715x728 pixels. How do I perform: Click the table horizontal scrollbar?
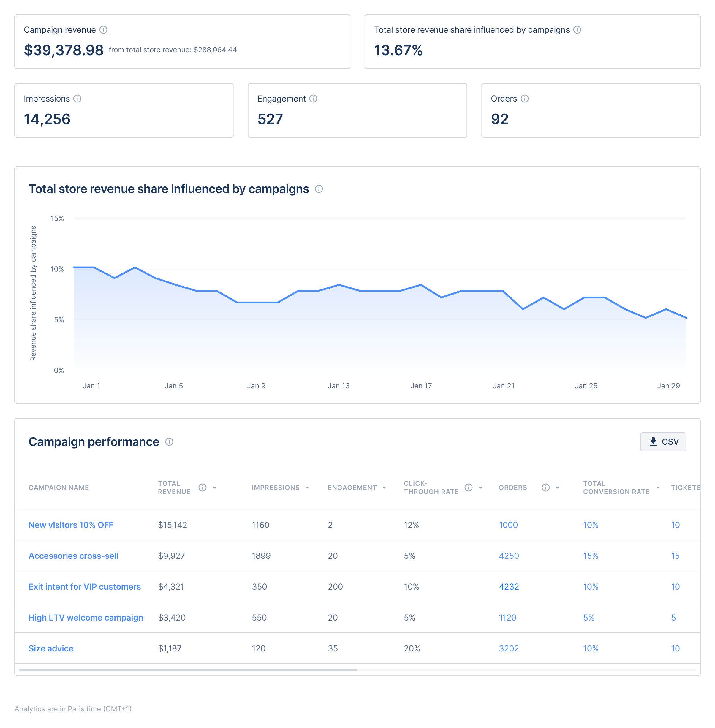pyautogui.click(x=188, y=670)
